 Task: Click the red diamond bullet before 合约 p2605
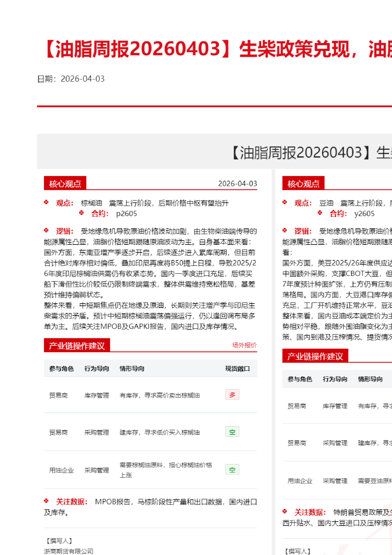click(x=82, y=213)
